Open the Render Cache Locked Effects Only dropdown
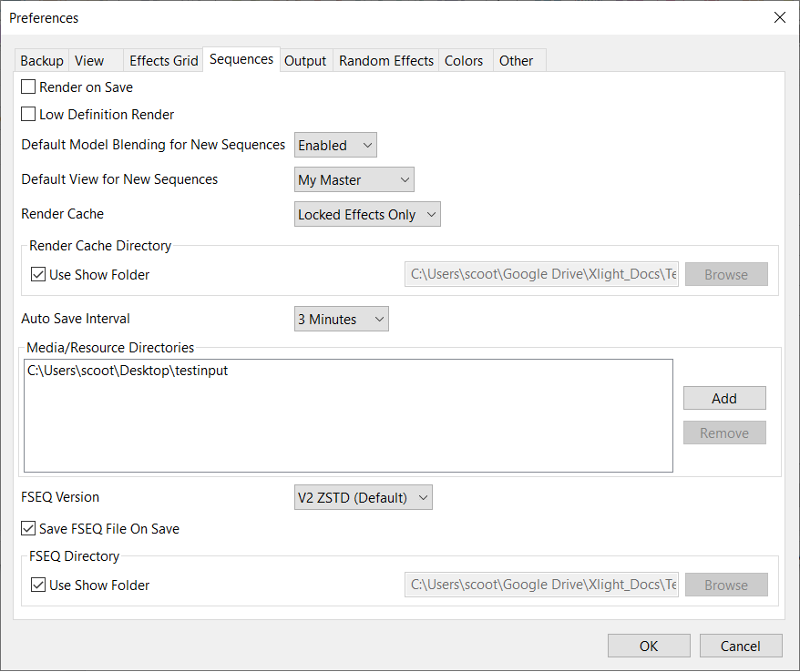The width and height of the screenshot is (800, 672). click(x=367, y=214)
